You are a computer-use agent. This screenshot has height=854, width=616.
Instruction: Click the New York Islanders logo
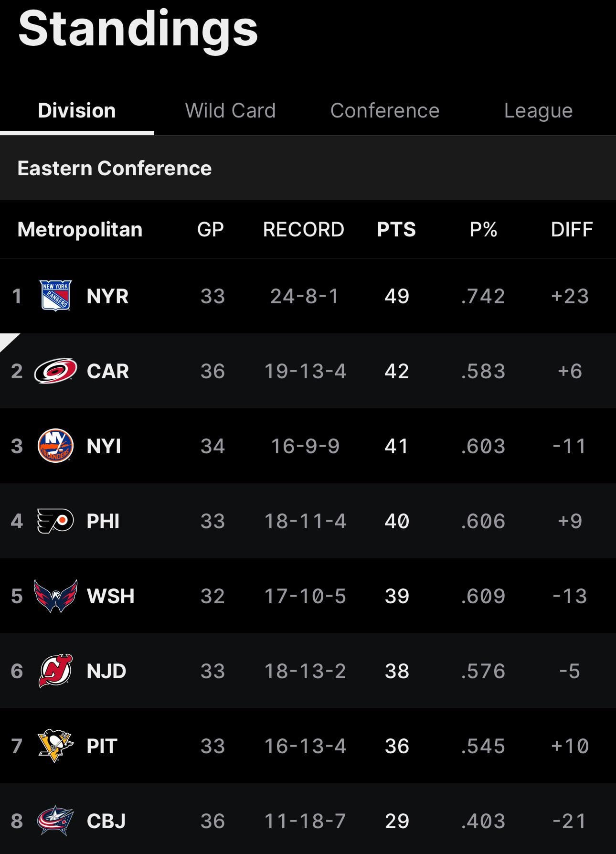[x=55, y=446]
